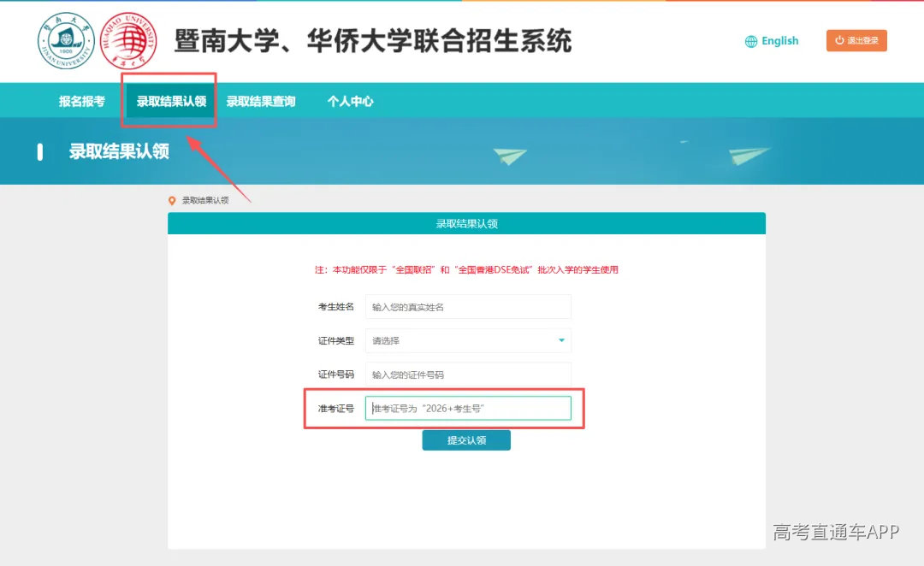Viewport: 924px width, 566px height.
Task: Focus the 证件号码 input field
Action: click(x=468, y=374)
